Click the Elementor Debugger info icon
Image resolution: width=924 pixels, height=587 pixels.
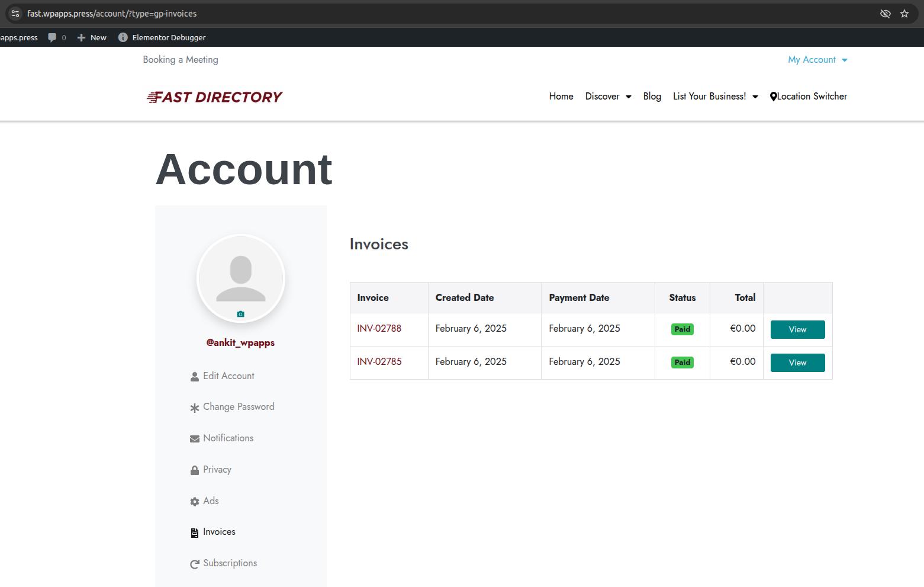(123, 37)
